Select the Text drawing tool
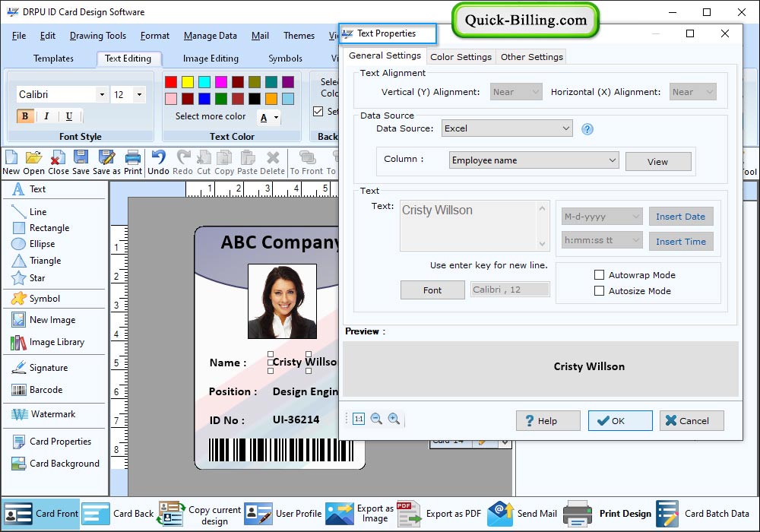 [29, 189]
